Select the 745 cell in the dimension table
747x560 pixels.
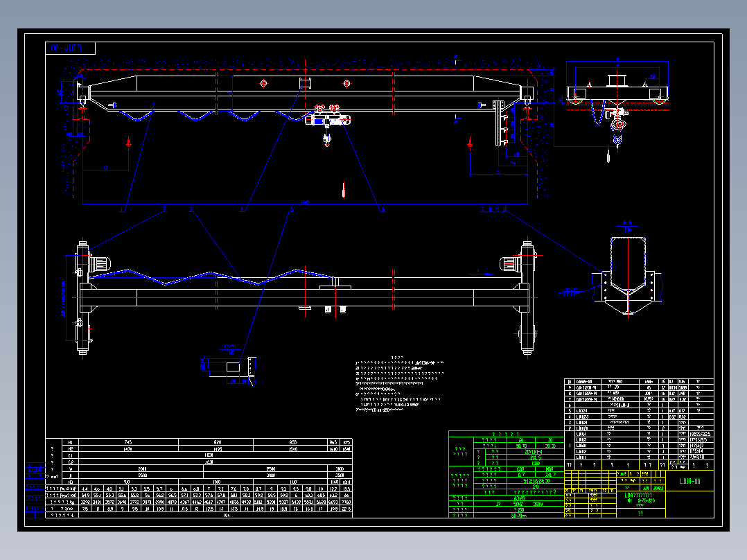coord(128,442)
